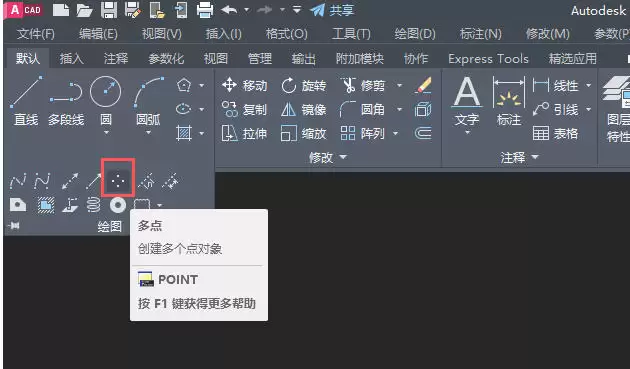Expand the 注释 panel

click(519, 157)
